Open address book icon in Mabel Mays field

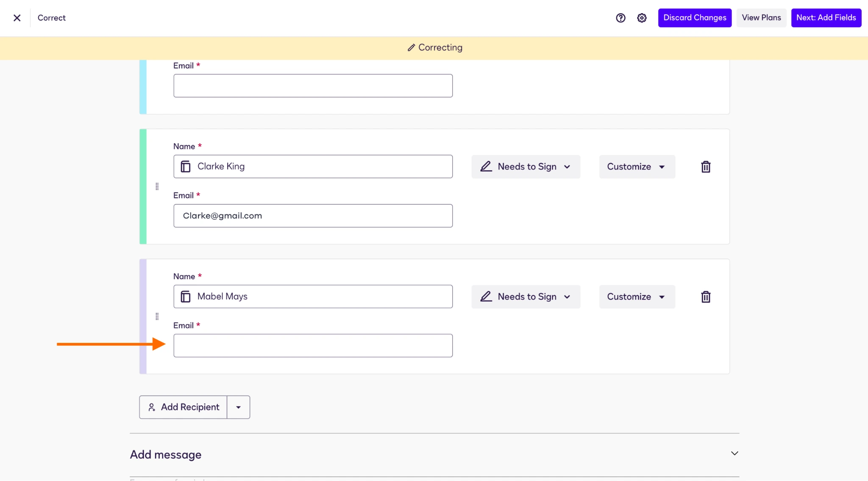point(186,297)
